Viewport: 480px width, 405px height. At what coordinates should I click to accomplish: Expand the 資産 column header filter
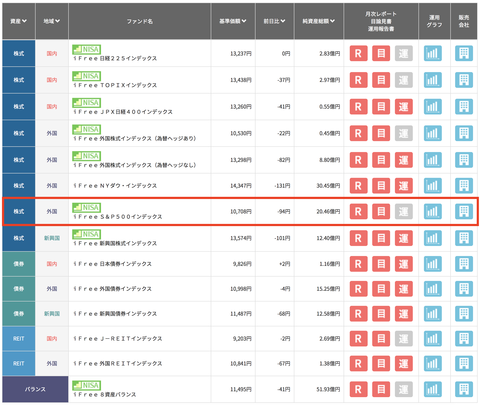(19, 21)
